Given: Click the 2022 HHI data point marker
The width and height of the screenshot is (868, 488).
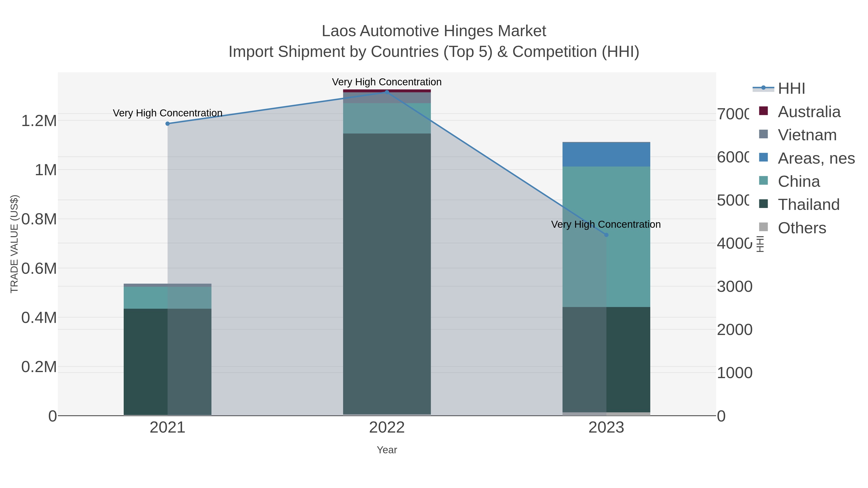Looking at the screenshot, I should tap(387, 92).
